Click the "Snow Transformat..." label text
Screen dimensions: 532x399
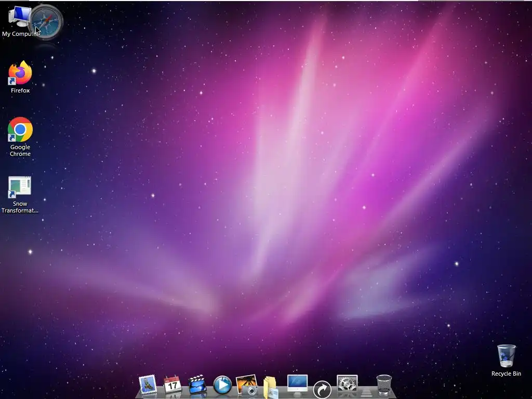[x=20, y=207]
